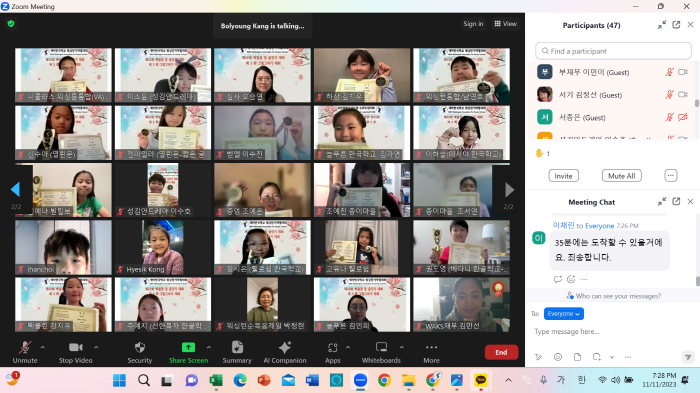Toggle the encryption shield status icon
700x393 pixels.
[11, 24]
